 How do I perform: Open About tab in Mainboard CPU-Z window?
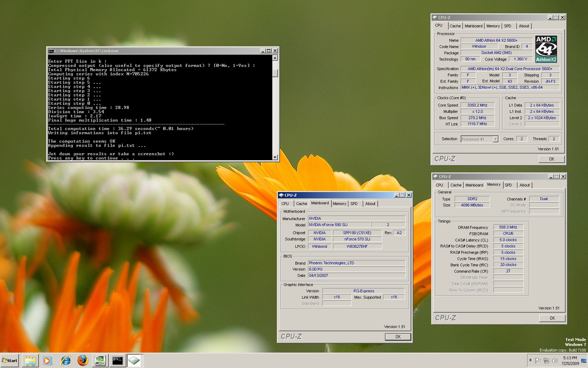(370, 204)
